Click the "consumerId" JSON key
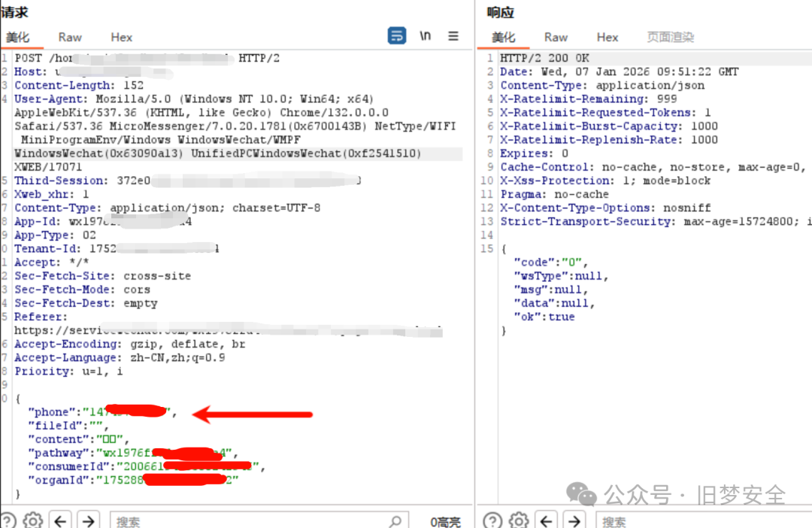This screenshot has width=812, height=528. tap(68, 466)
